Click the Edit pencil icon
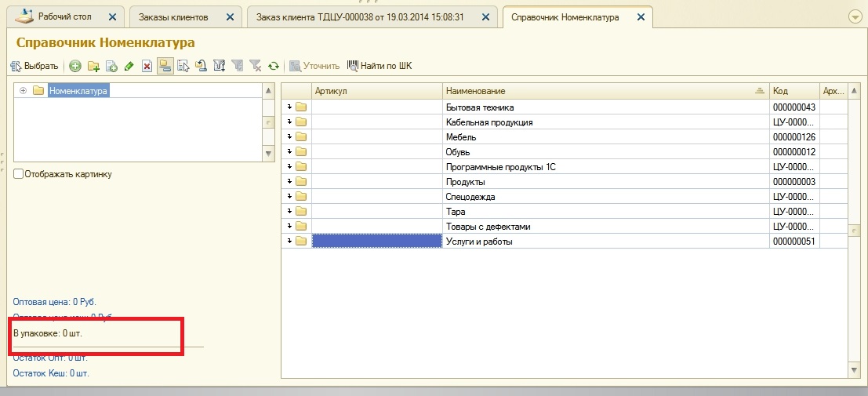Screen dimensions: 868x396 [129, 67]
